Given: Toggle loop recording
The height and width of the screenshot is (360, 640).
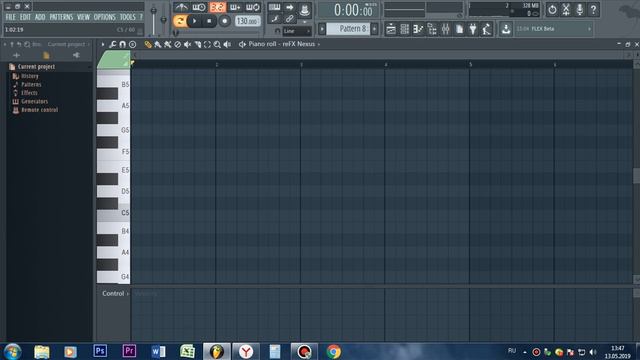Looking at the screenshot, I should tap(253, 7).
